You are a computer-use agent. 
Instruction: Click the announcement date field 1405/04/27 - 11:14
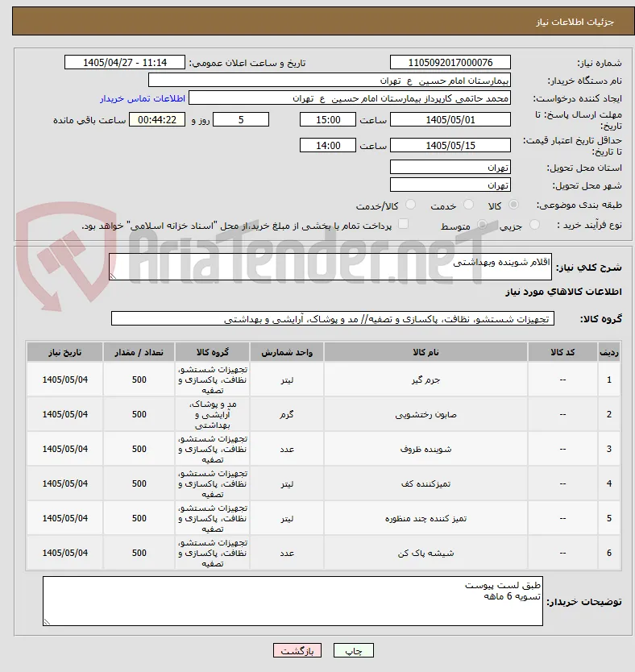pyautogui.click(x=125, y=63)
